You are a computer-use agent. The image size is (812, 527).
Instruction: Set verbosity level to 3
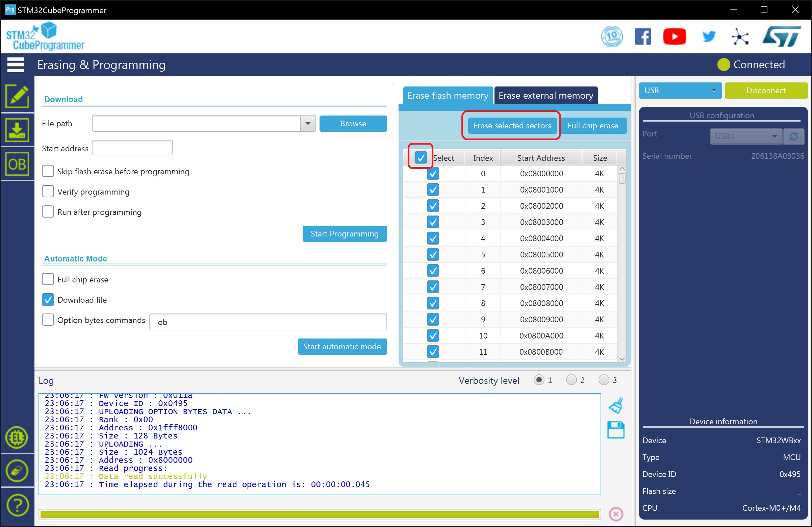[x=604, y=380]
